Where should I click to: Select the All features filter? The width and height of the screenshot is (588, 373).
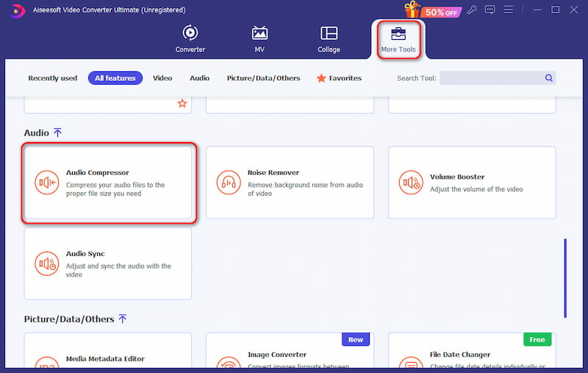(x=115, y=78)
